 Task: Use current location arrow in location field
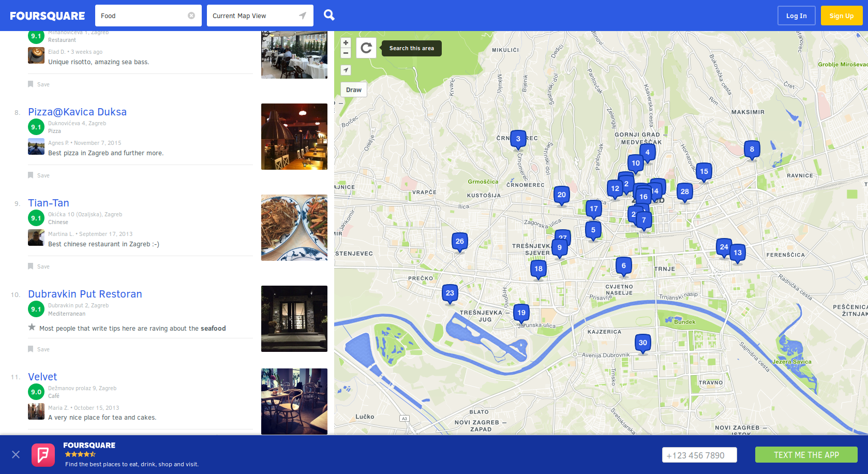point(303,16)
